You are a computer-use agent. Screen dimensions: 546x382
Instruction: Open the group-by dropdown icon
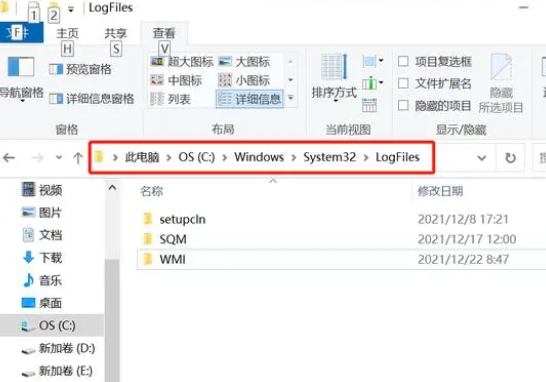pyautogui.click(x=373, y=62)
